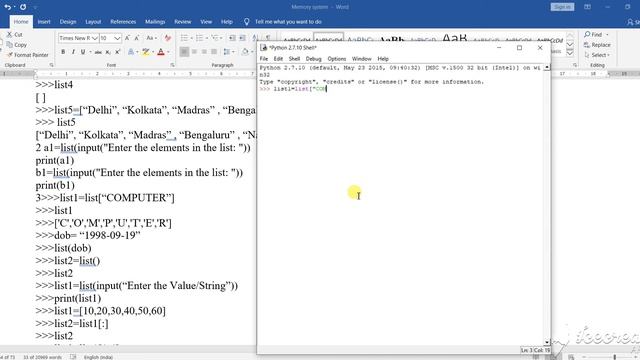The image size is (640, 360).
Task: Switch to the Insert ribbon tab
Action: (x=44, y=22)
